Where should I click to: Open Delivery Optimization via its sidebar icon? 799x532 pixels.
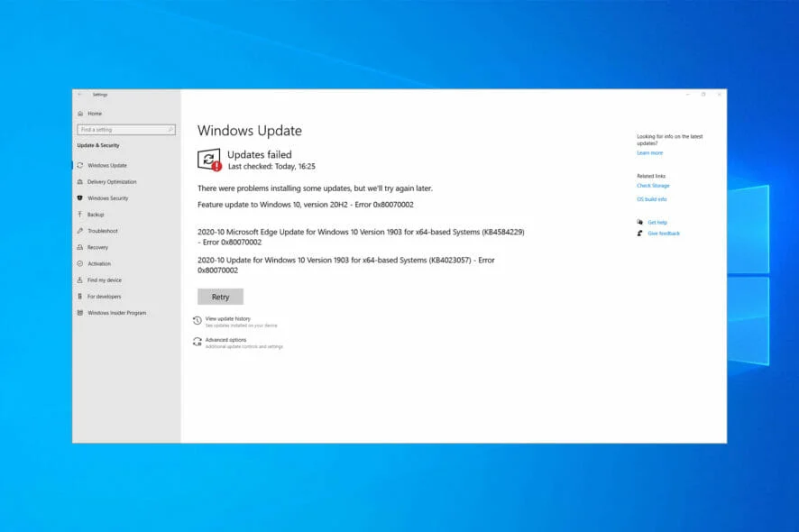80,181
